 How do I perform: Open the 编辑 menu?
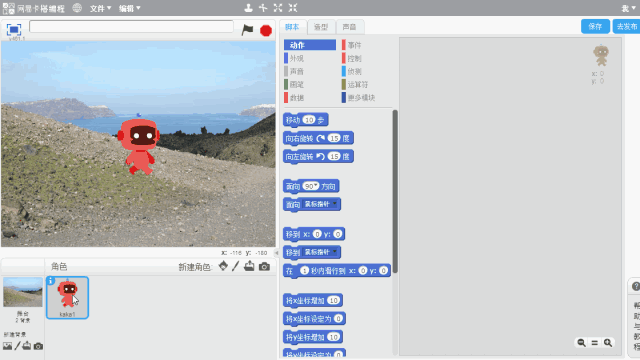130,8
